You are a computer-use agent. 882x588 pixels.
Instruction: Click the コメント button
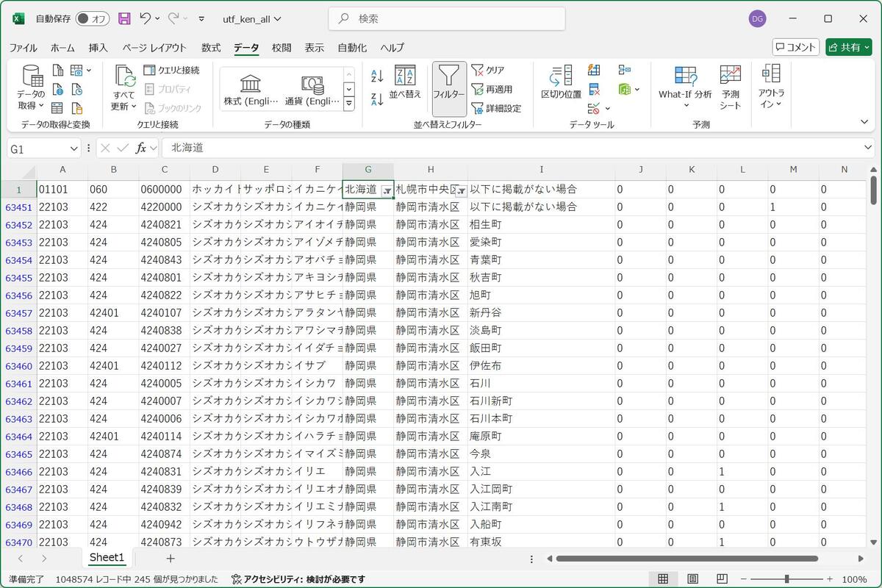click(x=796, y=47)
